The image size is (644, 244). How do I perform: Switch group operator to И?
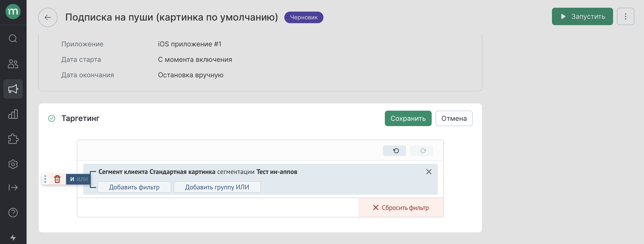tap(72, 179)
